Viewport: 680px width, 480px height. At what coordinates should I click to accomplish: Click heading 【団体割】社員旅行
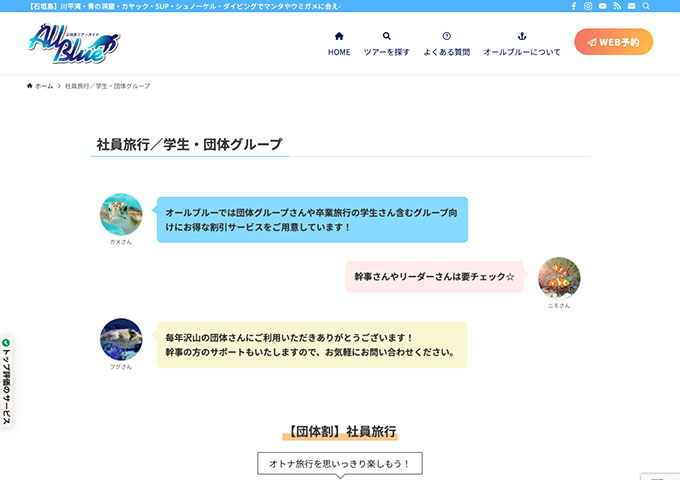[340, 431]
